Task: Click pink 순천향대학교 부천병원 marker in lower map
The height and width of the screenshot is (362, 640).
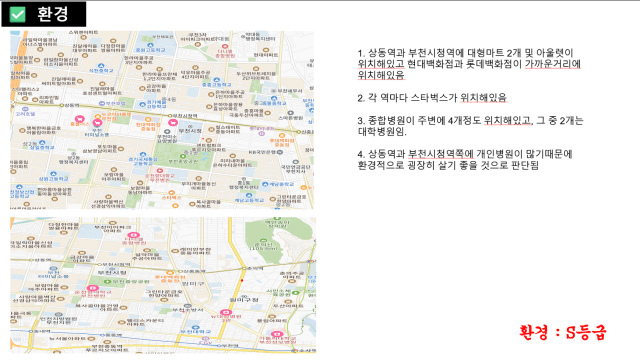Action: point(92,288)
